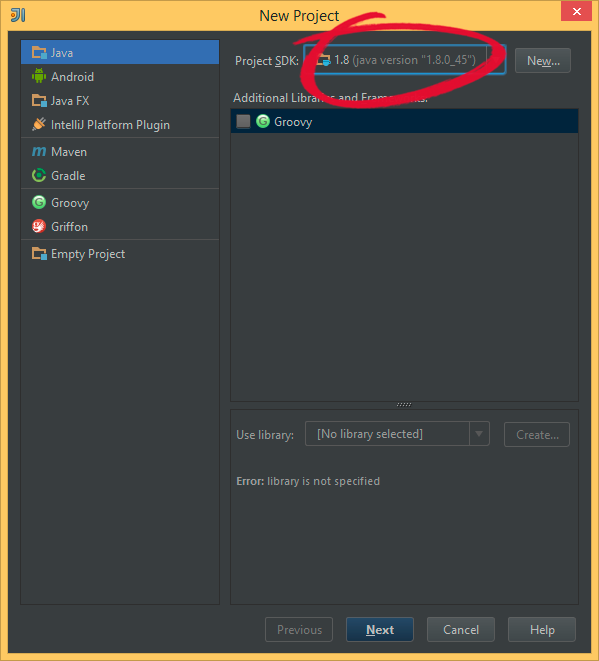
Task: Click the panel splitter handle dots
Action: tap(404, 405)
